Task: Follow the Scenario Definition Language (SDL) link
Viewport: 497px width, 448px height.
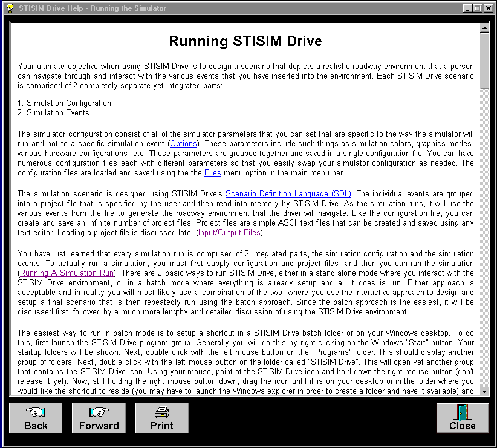Action: (288, 193)
